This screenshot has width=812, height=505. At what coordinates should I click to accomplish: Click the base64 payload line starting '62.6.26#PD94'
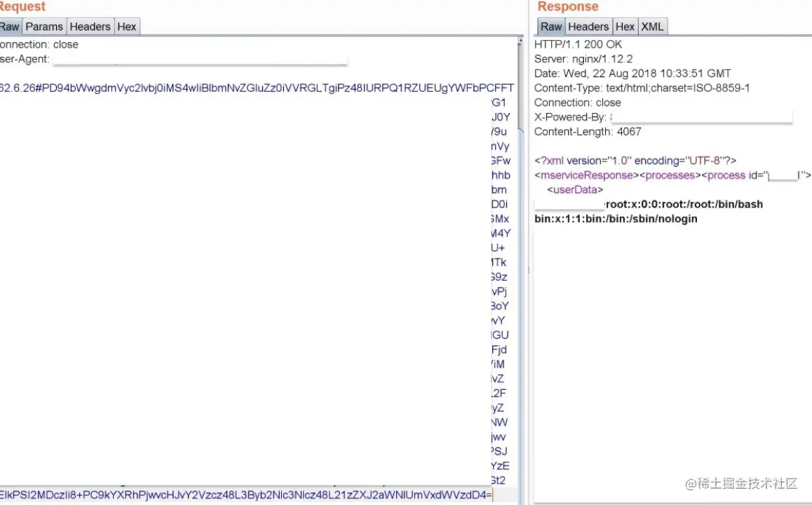[x=257, y=88]
